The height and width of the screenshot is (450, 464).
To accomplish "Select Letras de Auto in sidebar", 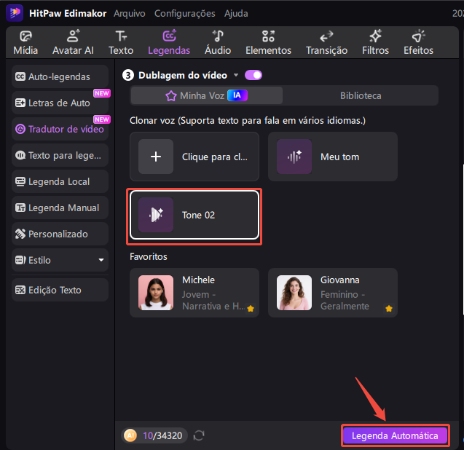I will (60, 103).
